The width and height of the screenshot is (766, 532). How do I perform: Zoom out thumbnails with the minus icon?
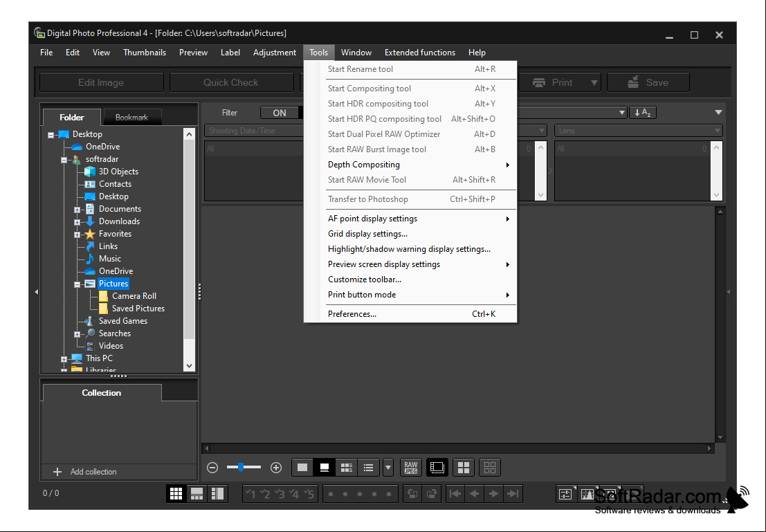[212, 468]
